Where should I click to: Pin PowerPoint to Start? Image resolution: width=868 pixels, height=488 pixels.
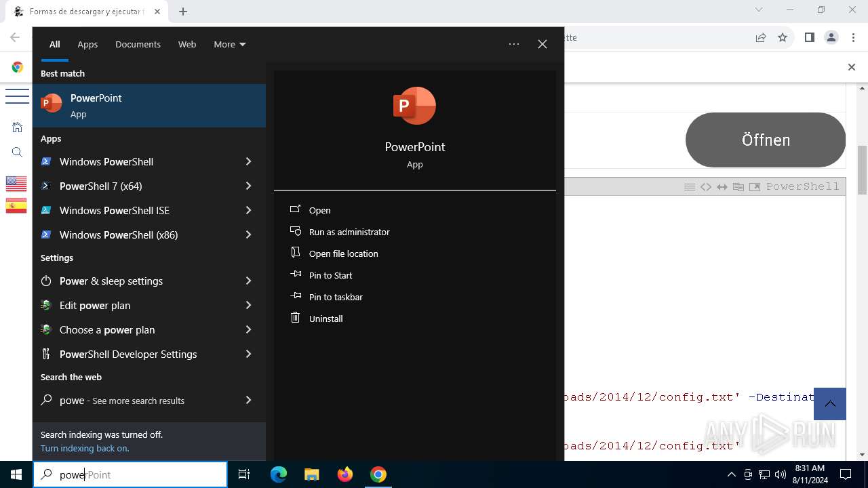[330, 275]
